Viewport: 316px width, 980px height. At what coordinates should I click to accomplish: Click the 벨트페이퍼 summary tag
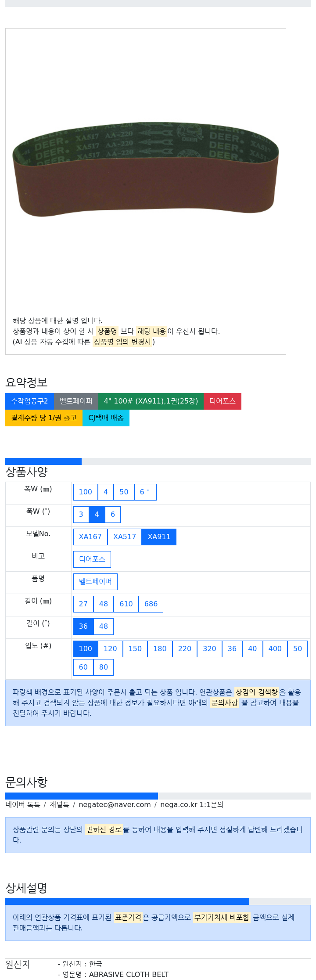click(76, 401)
